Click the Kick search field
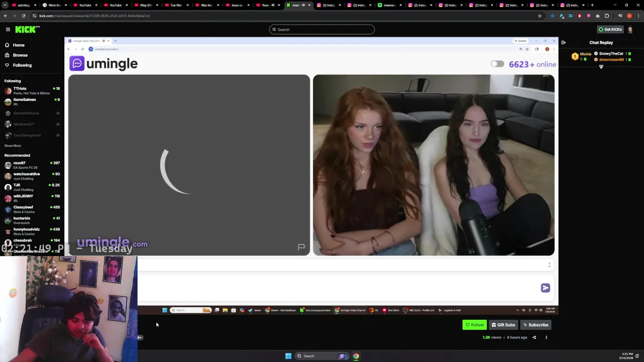Viewport: 644px width, 362px height. coord(322,30)
